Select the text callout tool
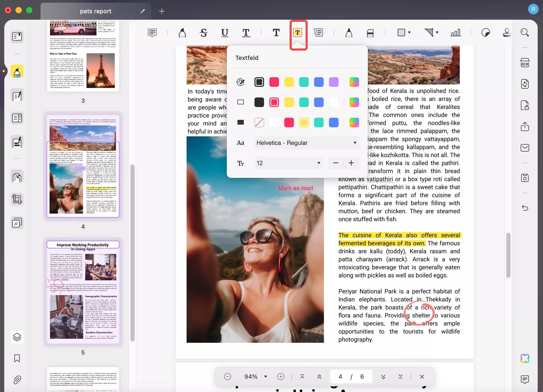The width and height of the screenshot is (543, 392). pyautogui.click(x=318, y=32)
